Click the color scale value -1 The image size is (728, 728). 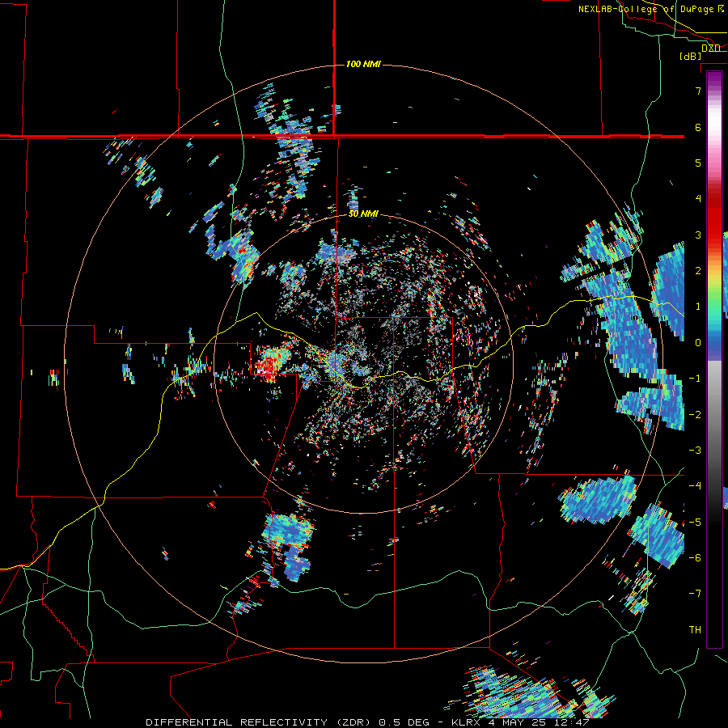695,379
